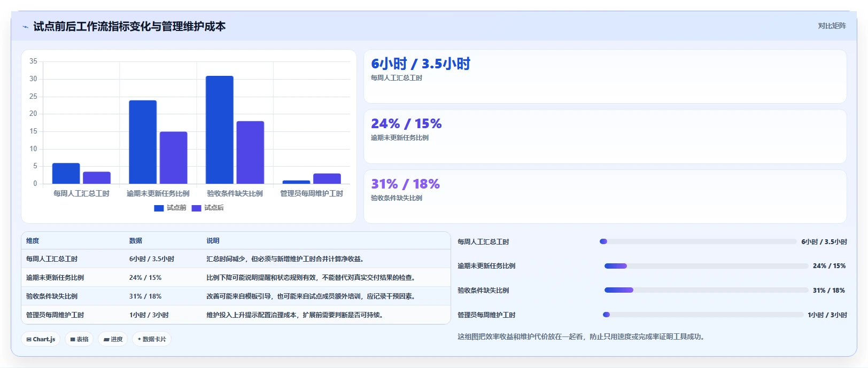Select the 表格 tag chip

pos(79,339)
